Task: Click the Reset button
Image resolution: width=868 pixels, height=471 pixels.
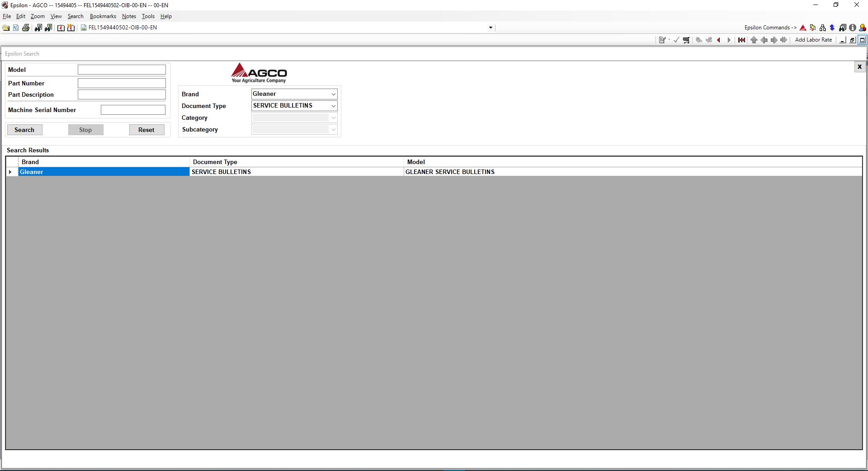Action: pyautogui.click(x=146, y=130)
